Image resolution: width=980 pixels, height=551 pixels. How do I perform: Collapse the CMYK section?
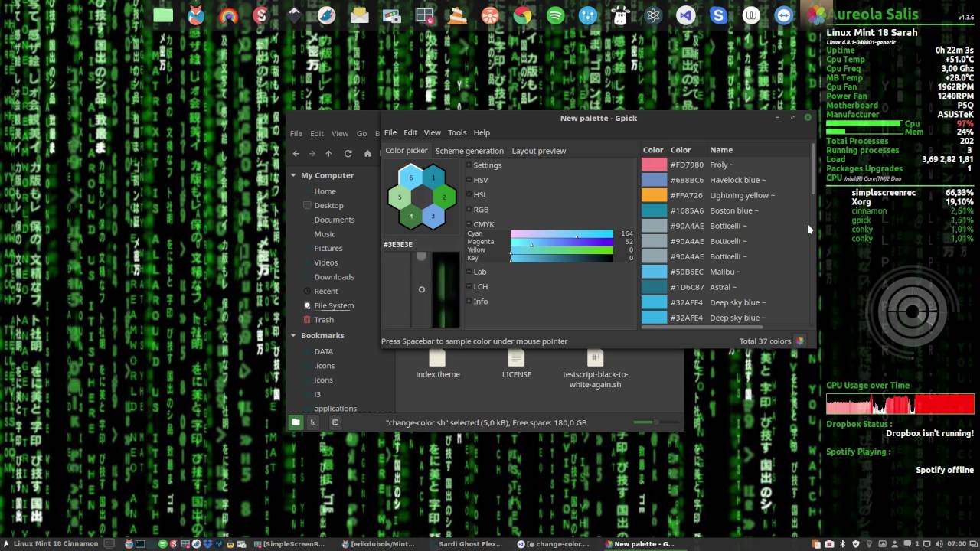469,224
